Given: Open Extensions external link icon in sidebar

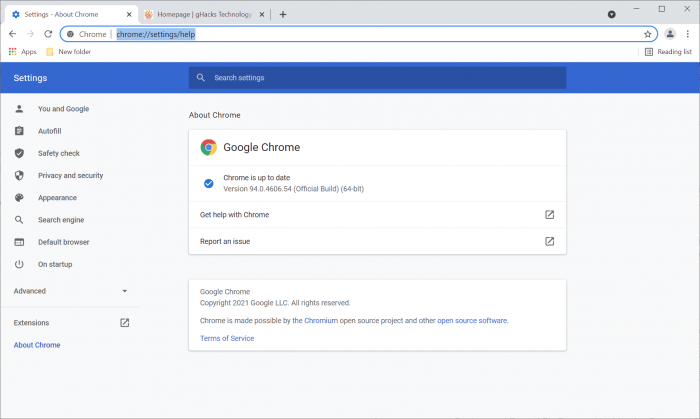Looking at the screenshot, I should point(125,323).
